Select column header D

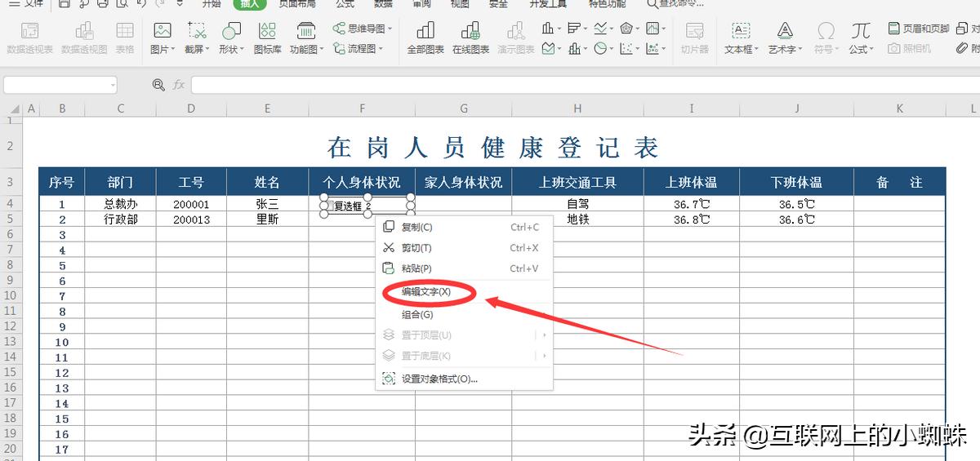point(191,109)
